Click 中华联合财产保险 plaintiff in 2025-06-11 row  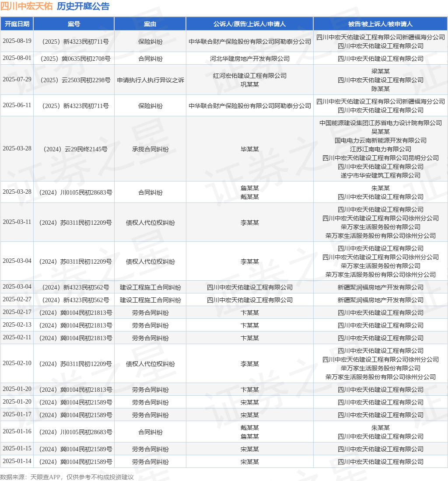pyautogui.click(x=250, y=106)
